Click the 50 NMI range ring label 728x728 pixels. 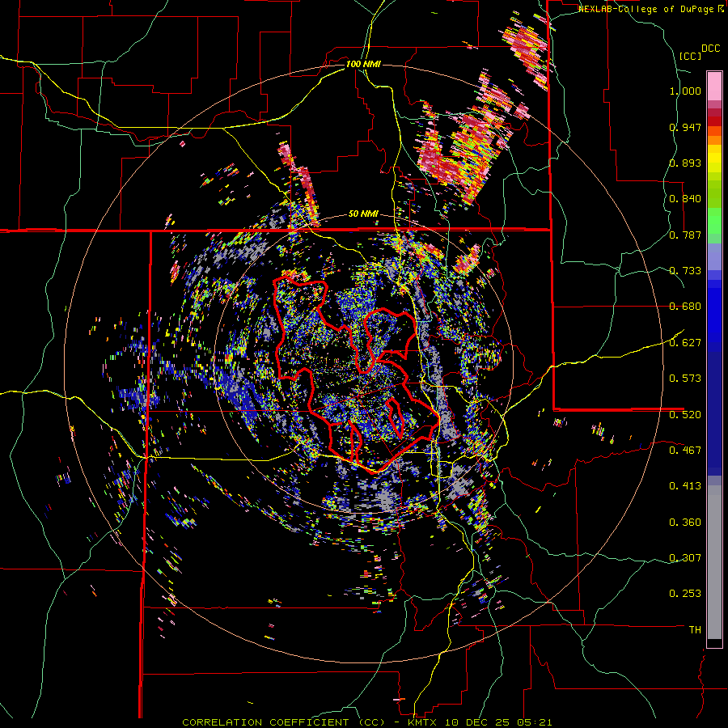[x=363, y=214]
